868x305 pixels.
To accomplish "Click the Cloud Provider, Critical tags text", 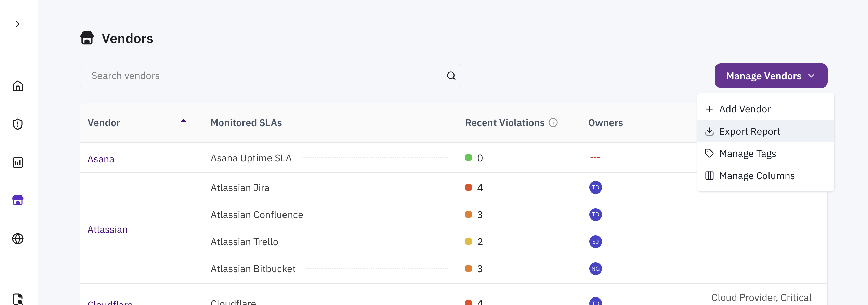I will [761, 297].
